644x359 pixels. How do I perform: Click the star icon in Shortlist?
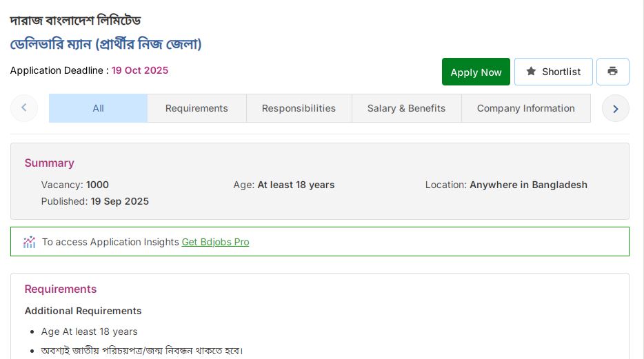click(531, 72)
